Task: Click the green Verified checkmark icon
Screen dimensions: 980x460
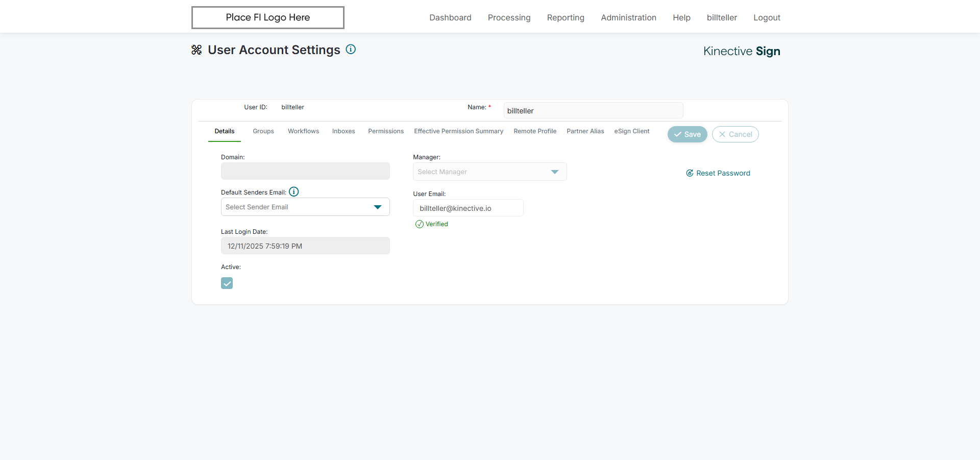Action: 420,224
